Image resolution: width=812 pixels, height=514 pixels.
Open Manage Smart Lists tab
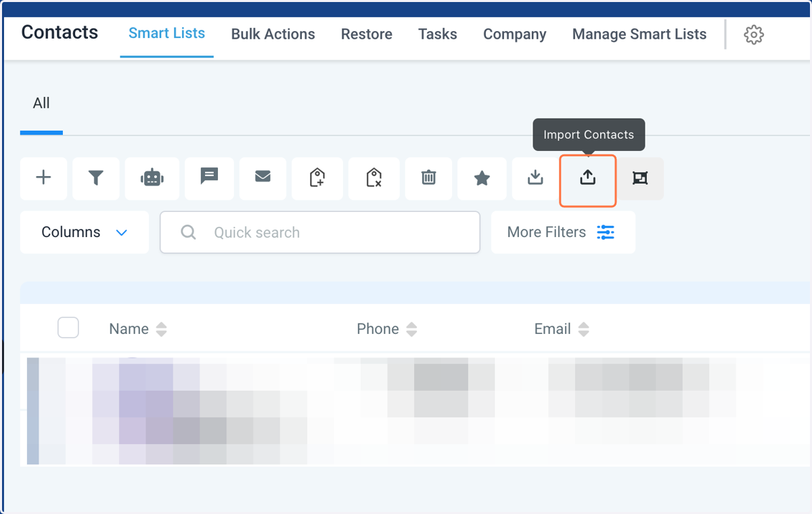click(639, 35)
